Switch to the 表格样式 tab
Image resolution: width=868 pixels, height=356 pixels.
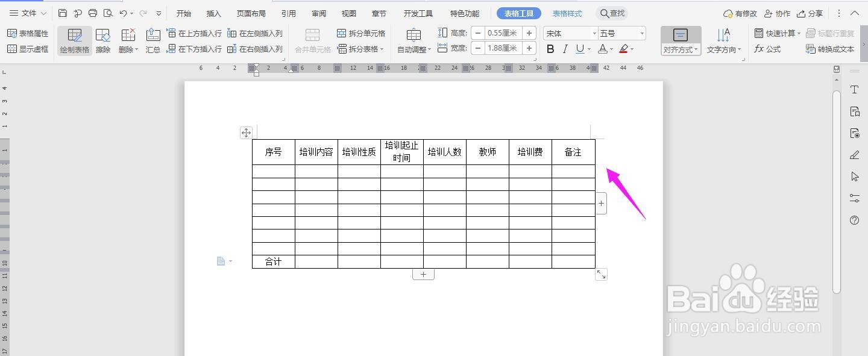[567, 13]
